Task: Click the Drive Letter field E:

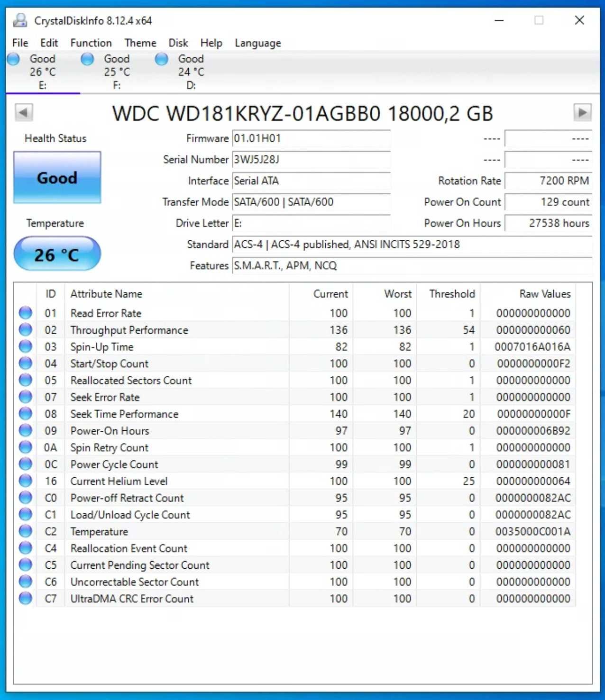Action: click(x=311, y=223)
